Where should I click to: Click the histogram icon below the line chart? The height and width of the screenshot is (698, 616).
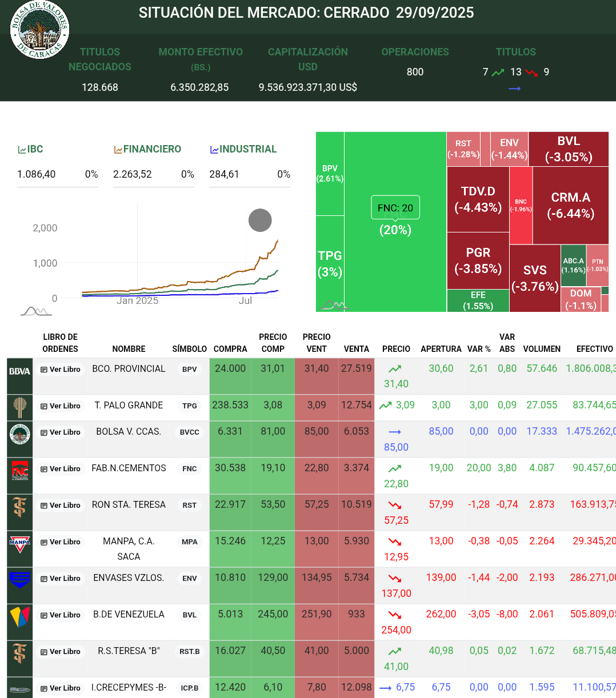pos(36,311)
